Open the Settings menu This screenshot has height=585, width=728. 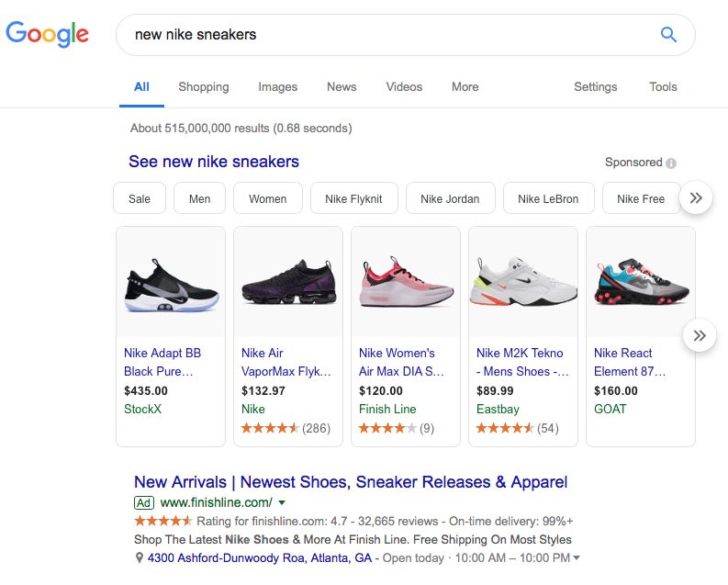pyautogui.click(x=595, y=87)
